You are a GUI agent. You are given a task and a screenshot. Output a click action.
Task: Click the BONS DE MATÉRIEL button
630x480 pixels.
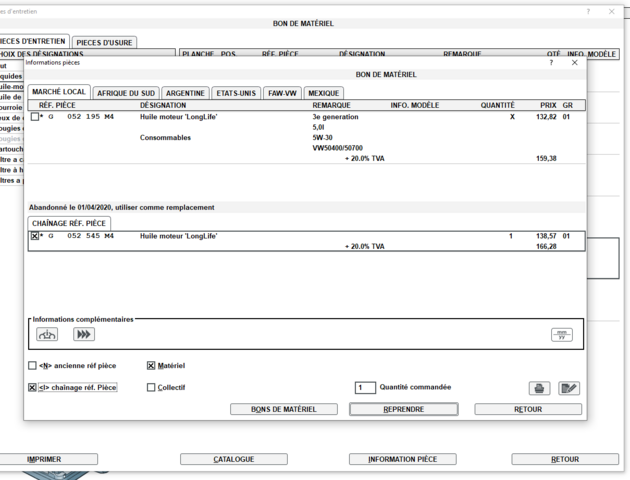[284, 409]
